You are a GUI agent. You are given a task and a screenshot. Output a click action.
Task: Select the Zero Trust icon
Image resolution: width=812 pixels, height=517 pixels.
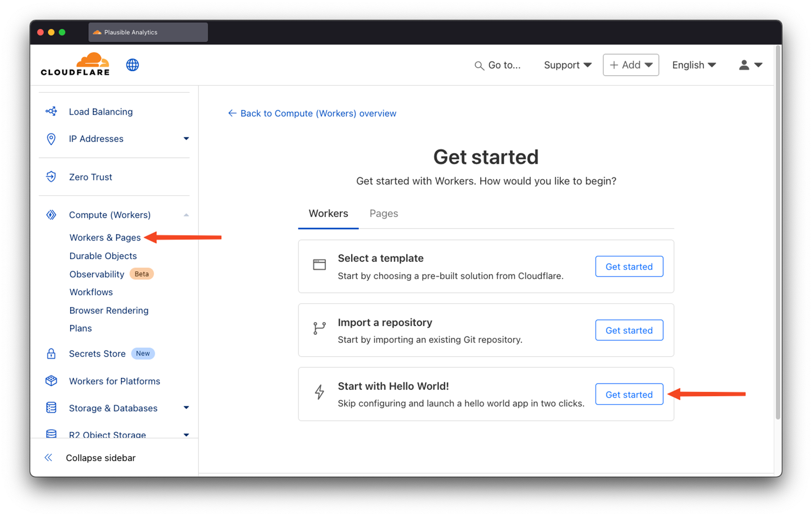pyautogui.click(x=51, y=177)
